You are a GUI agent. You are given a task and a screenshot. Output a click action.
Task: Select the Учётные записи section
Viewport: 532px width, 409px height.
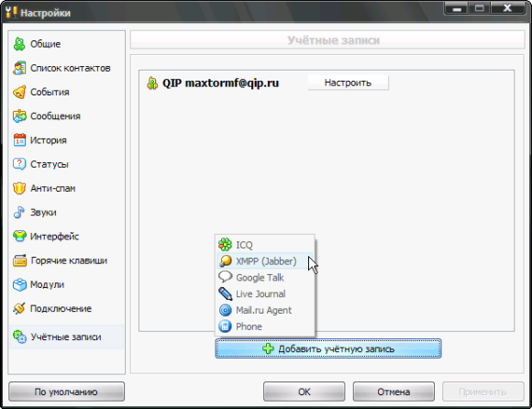click(x=66, y=337)
